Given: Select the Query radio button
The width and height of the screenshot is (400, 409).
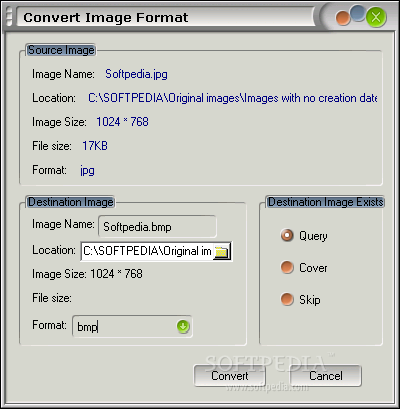Looking at the screenshot, I should pyautogui.click(x=287, y=236).
